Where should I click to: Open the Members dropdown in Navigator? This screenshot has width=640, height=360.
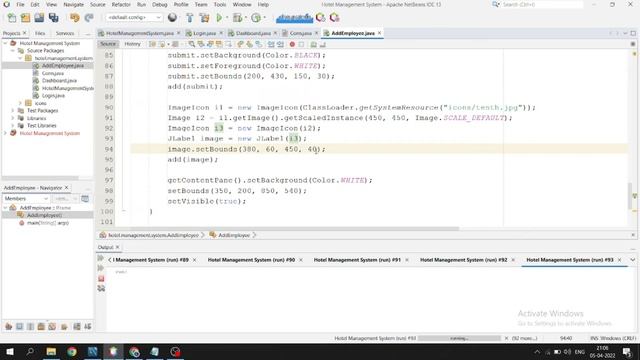[x=26, y=198]
